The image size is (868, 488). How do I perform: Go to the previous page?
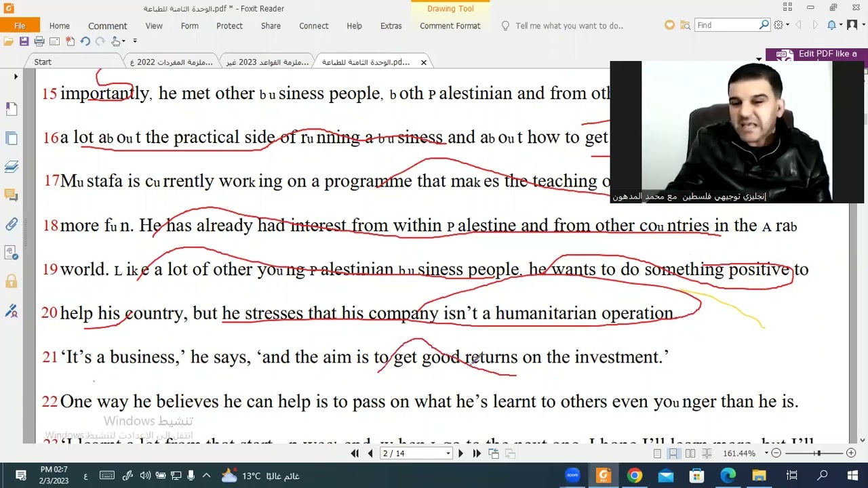click(370, 453)
